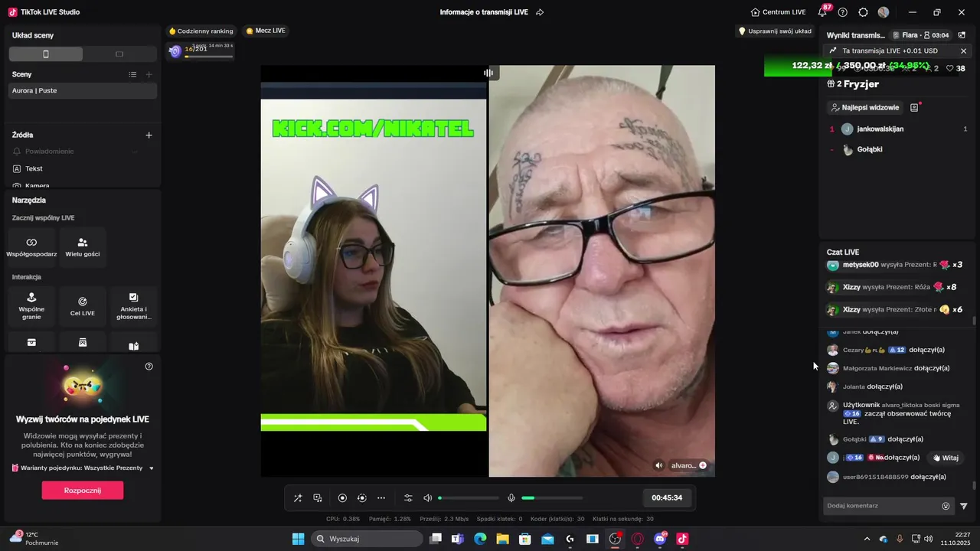Click the magic wand effects icon
Viewport: 980px width, 551px height.
coord(298,498)
